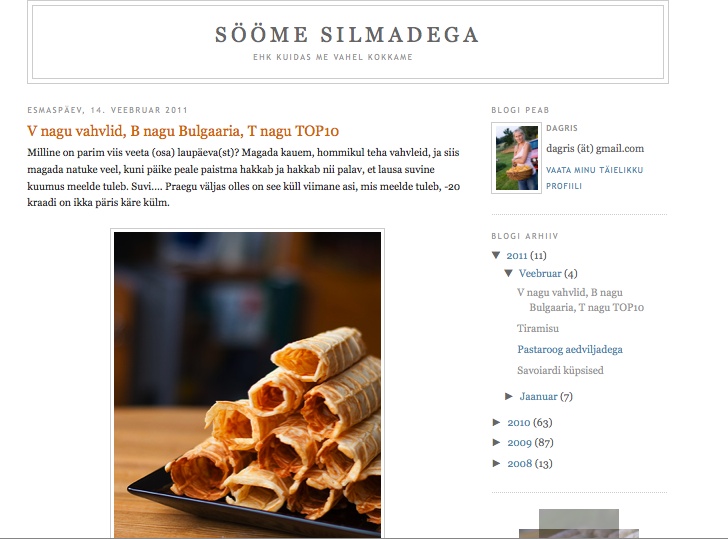Expand the Jaanuar month triangle
728x539 pixels.
(509, 396)
